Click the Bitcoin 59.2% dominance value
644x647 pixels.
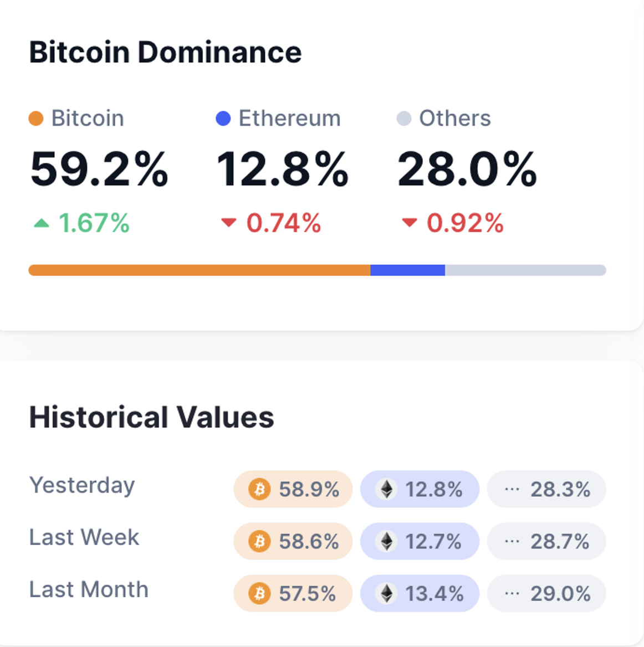click(99, 170)
